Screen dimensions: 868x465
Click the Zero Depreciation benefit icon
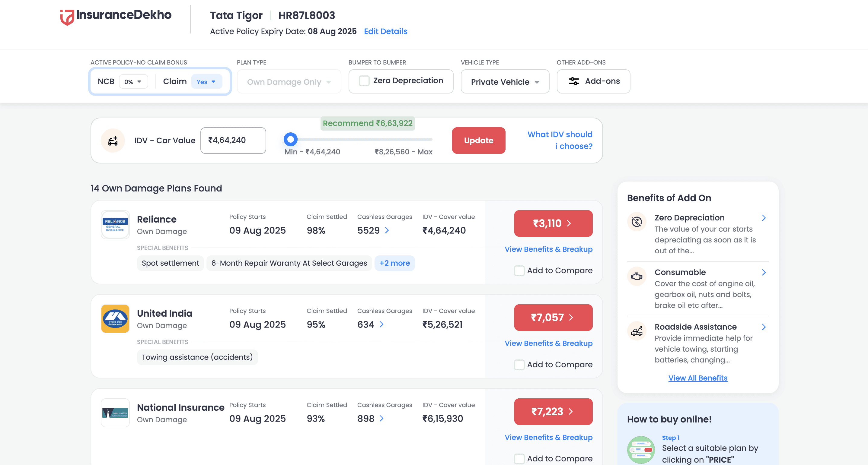637,222
